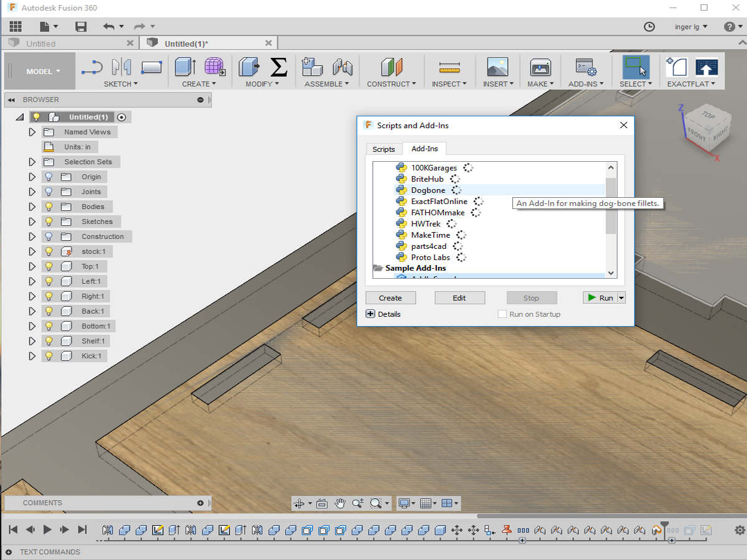The height and width of the screenshot is (560, 747).
Task: Expand the Top:1 component node
Action: click(32, 266)
